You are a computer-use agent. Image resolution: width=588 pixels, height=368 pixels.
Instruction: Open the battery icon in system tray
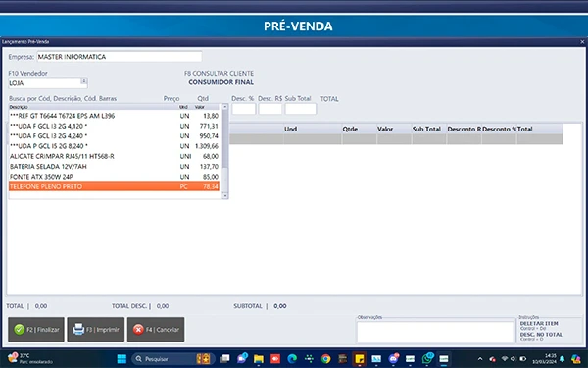tap(522, 359)
